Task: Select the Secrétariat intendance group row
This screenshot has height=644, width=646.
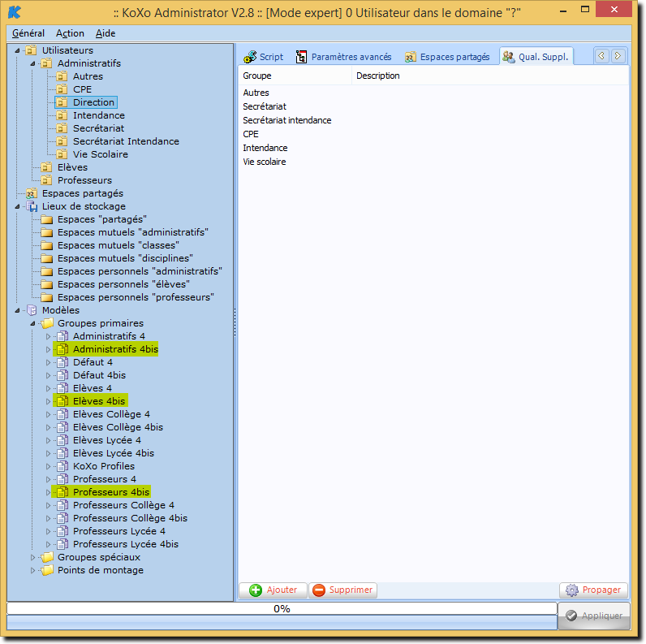Action: [287, 120]
